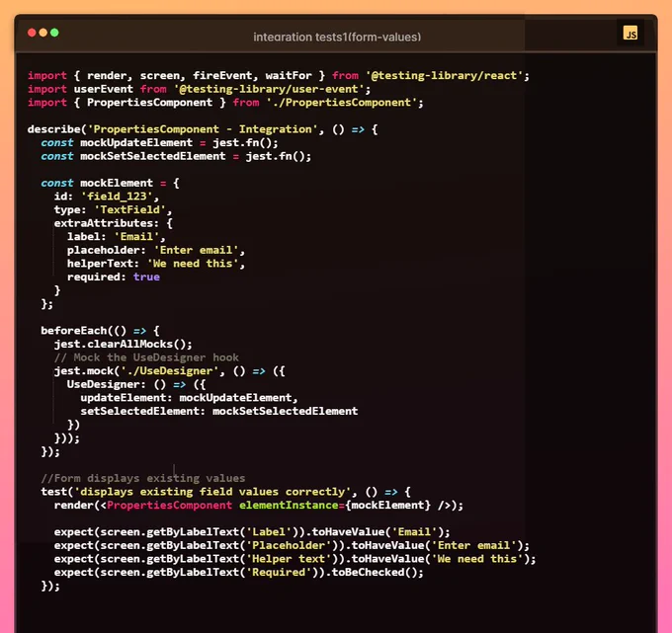Screen dimensions: 672x633
Task: Click the 'UseDesigner: () =>' line
Action: tap(136, 384)
